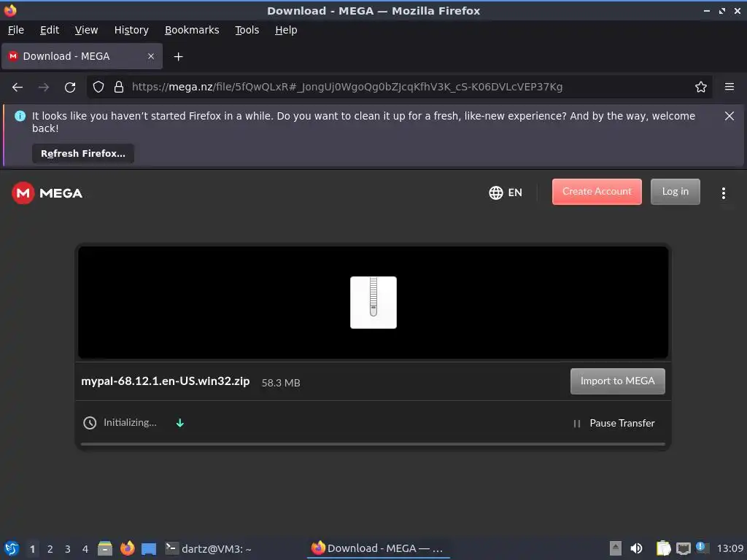The height and width of the screenshot is (560, 747).
Task: Open the Edit menu
Action: pyautogui.click(x=50, y=30)
